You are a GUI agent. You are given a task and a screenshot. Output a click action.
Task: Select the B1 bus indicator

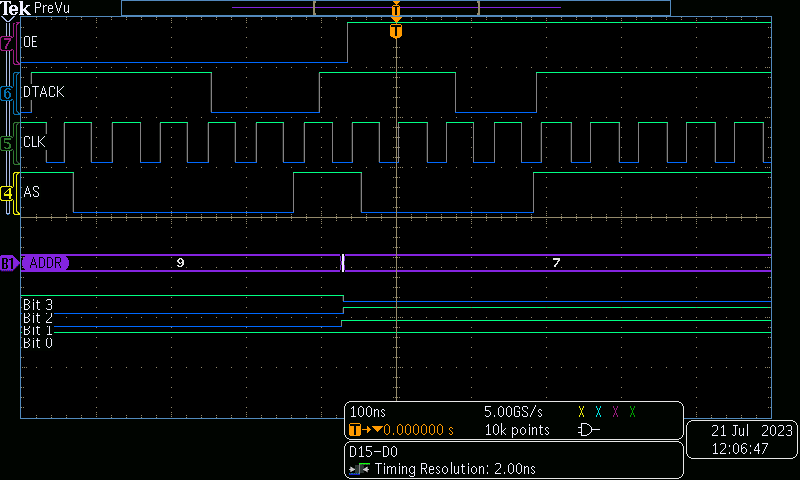(9, 263)
